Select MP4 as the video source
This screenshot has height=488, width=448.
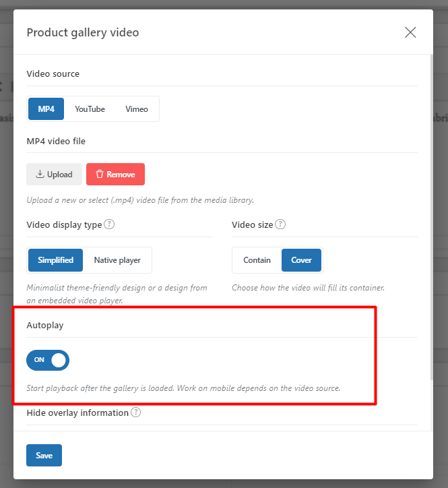coord(46,109)
